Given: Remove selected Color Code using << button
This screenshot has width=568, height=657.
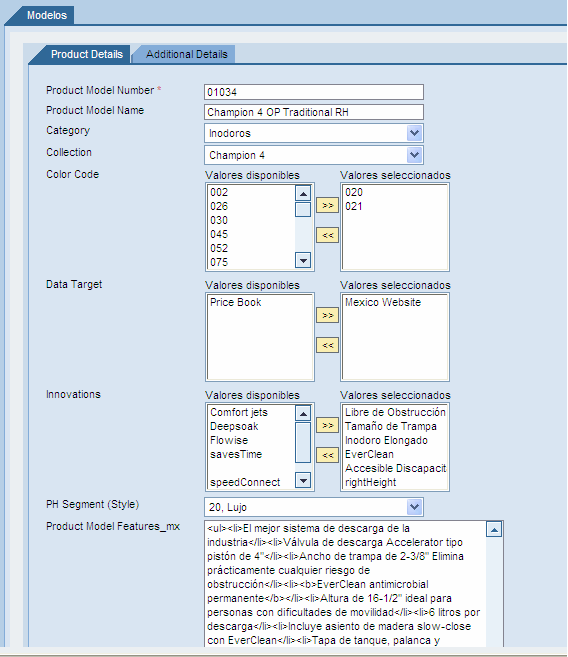Looking at the screenshot, I should (x=327, y=235).
